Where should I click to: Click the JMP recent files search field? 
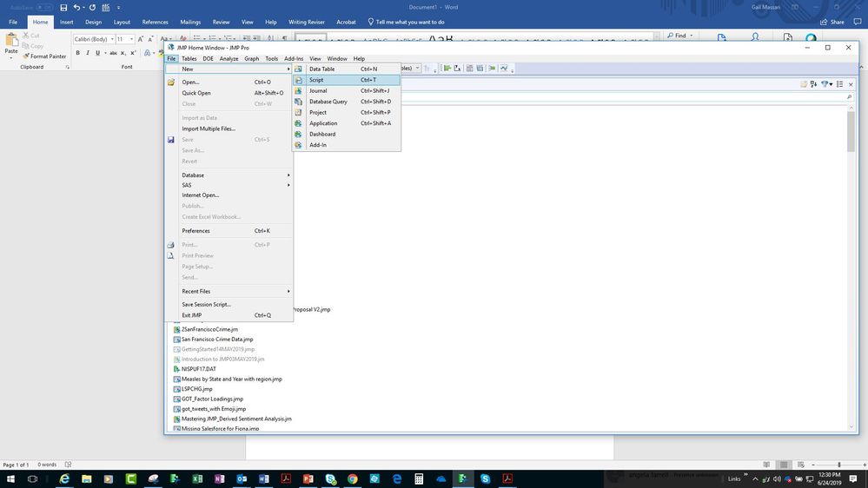click(x=627, y=97)
